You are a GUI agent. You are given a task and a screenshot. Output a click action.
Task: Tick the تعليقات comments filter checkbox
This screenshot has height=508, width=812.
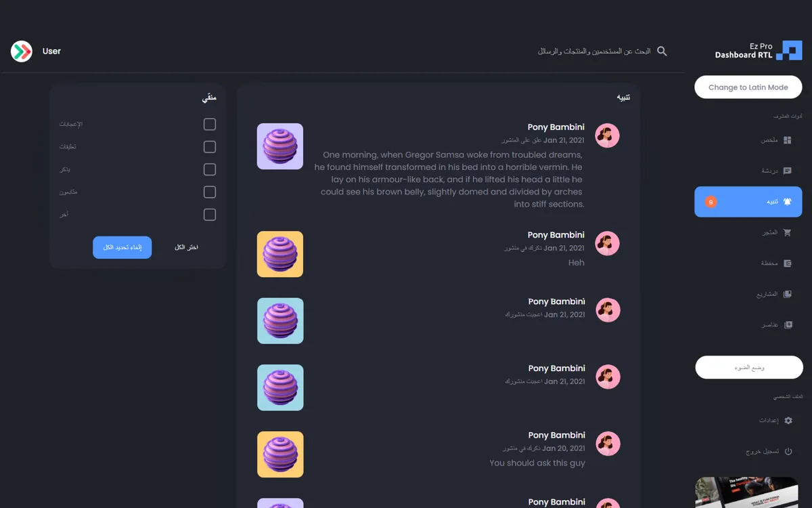pos(210,147)
